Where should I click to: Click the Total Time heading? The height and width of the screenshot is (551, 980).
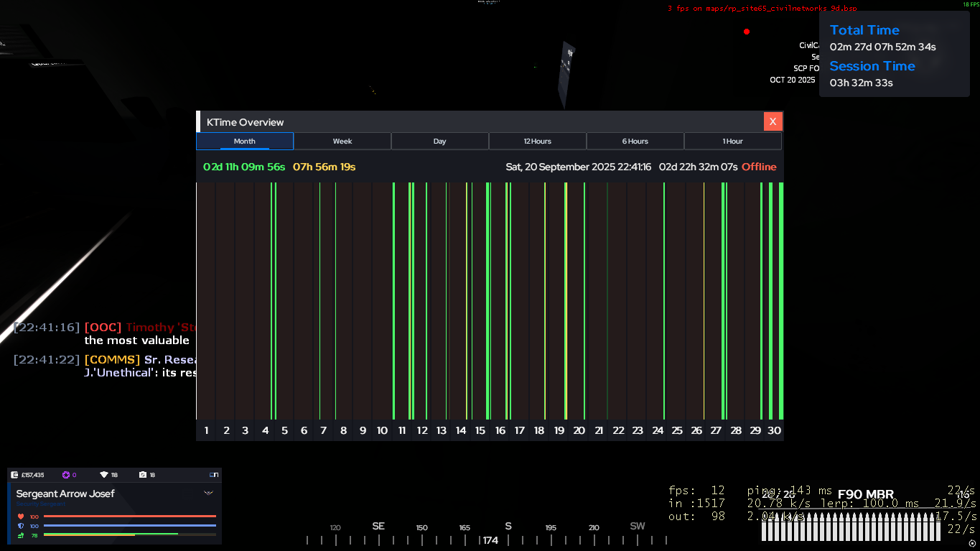[864, 30]
